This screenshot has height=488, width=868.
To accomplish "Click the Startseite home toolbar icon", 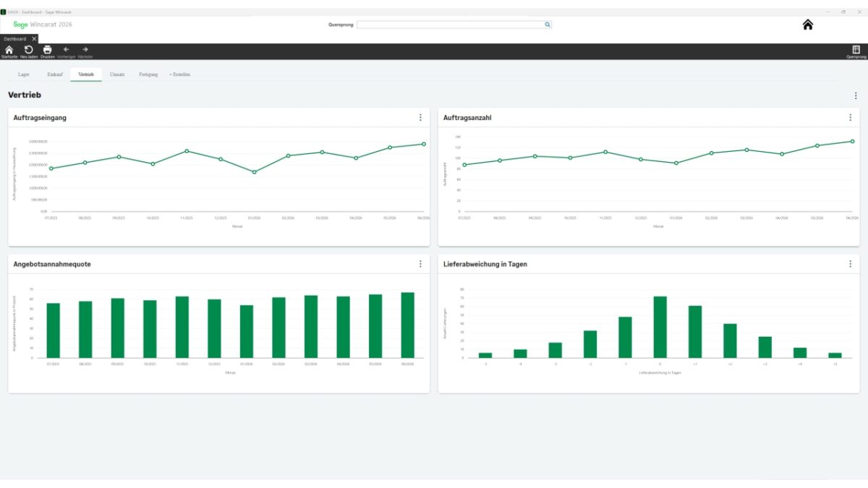I will [x=9, y=51].
